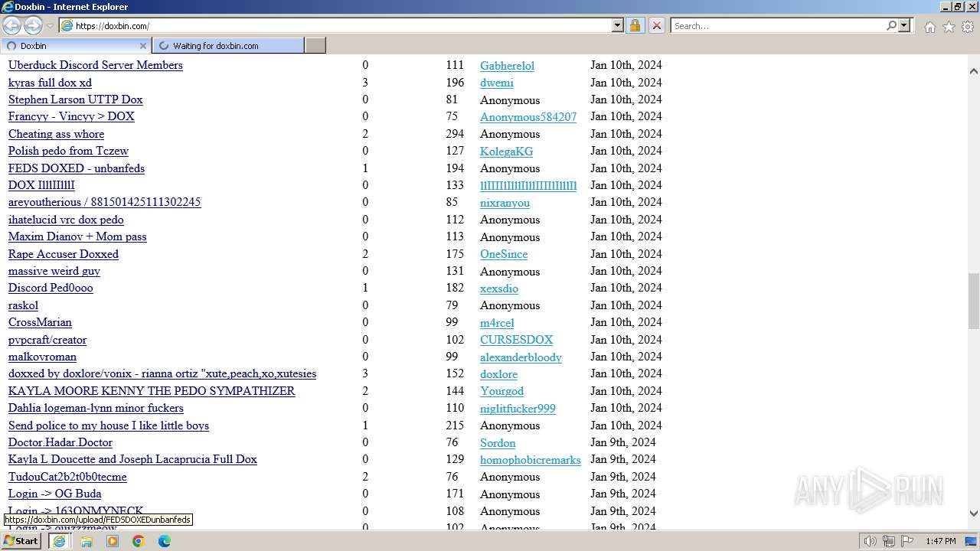Stop page loading with the red X

coord(656,25)
